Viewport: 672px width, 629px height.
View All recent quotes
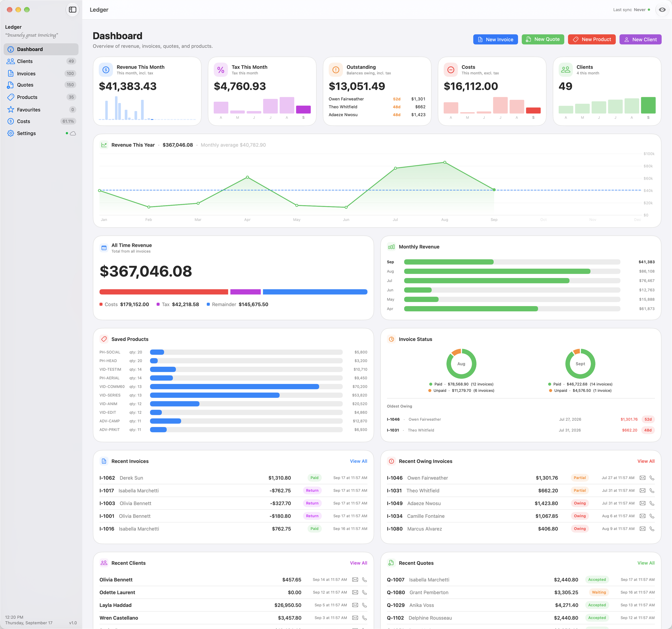click(x=646, y=563)
